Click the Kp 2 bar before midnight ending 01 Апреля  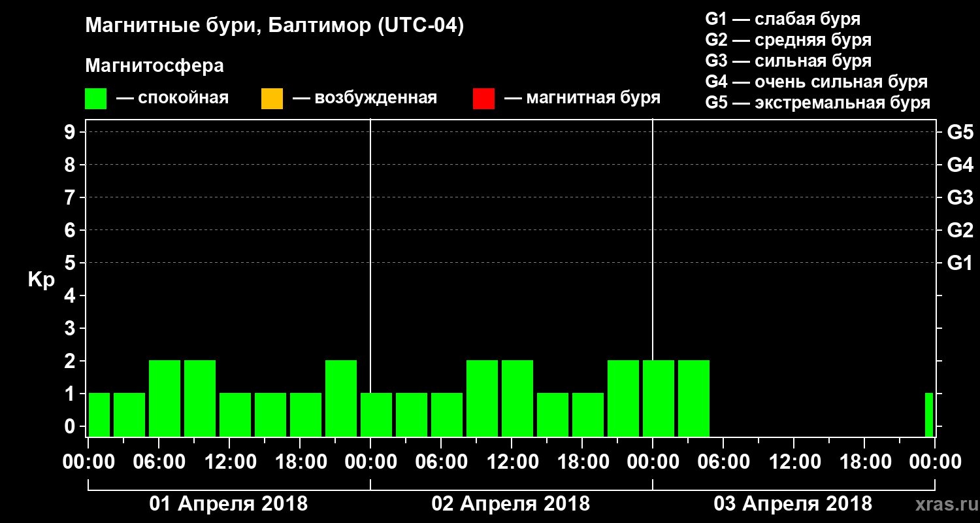point(341,398)
